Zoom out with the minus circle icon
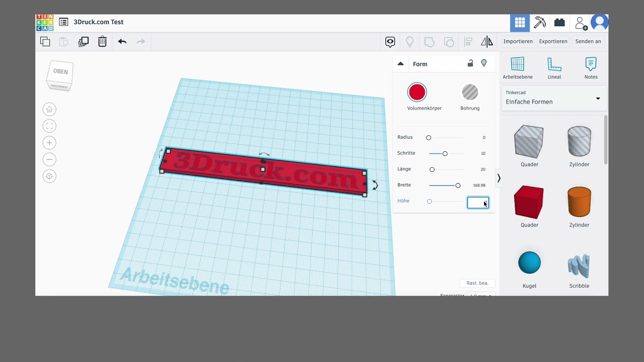 click(49, 159)
